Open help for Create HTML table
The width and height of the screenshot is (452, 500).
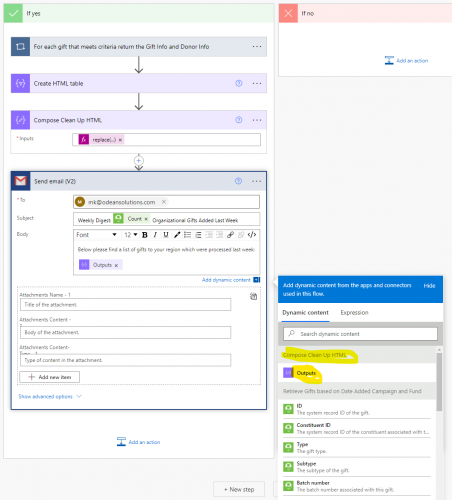[239, 83]
